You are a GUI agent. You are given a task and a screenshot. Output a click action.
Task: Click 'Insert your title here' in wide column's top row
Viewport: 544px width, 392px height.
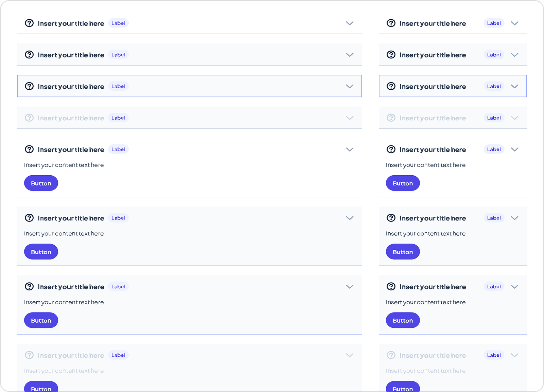(71, 23)
